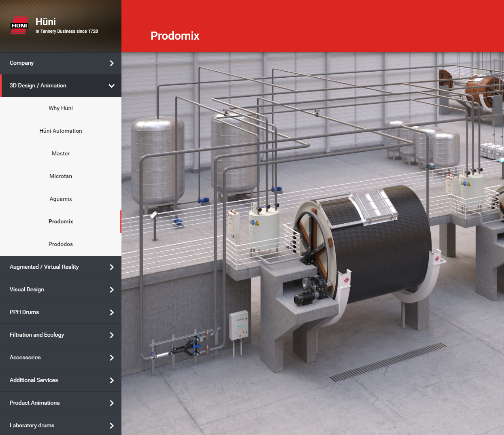Open the Aquamix submenu entry
This screenshot has height=435, width=504.
point(61,199)
